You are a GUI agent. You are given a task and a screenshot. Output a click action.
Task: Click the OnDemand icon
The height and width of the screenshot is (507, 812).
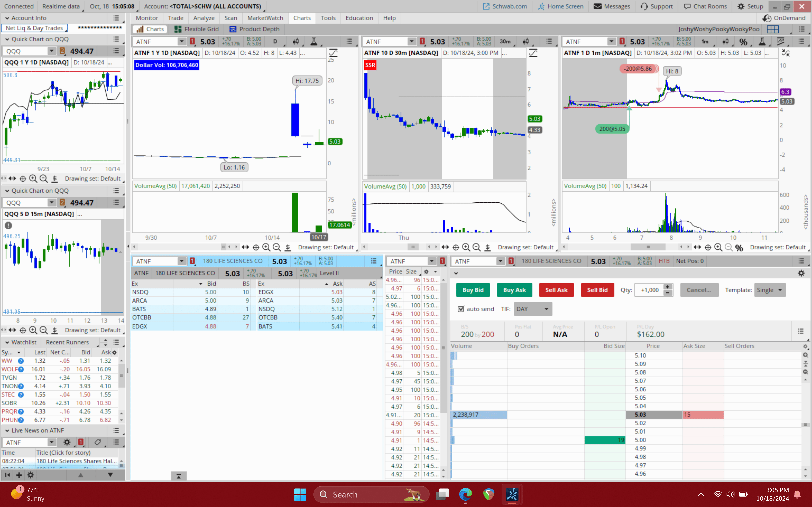[x=767, y=18]
